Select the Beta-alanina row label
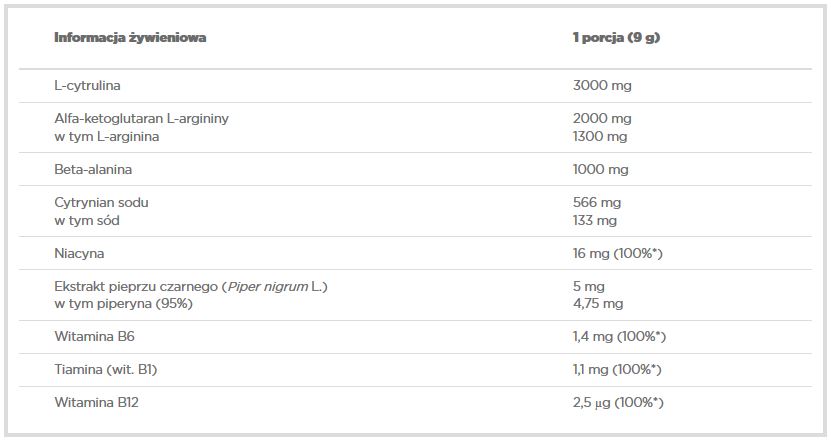This screenshot has height=441, width=831. coord(93,169)
